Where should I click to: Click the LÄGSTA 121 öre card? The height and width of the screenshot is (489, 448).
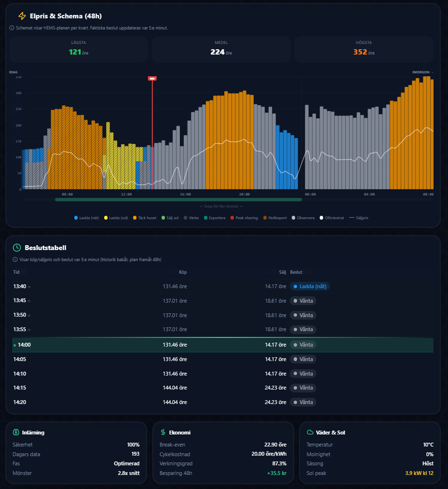pyautogui.click(x=79, y=49)
